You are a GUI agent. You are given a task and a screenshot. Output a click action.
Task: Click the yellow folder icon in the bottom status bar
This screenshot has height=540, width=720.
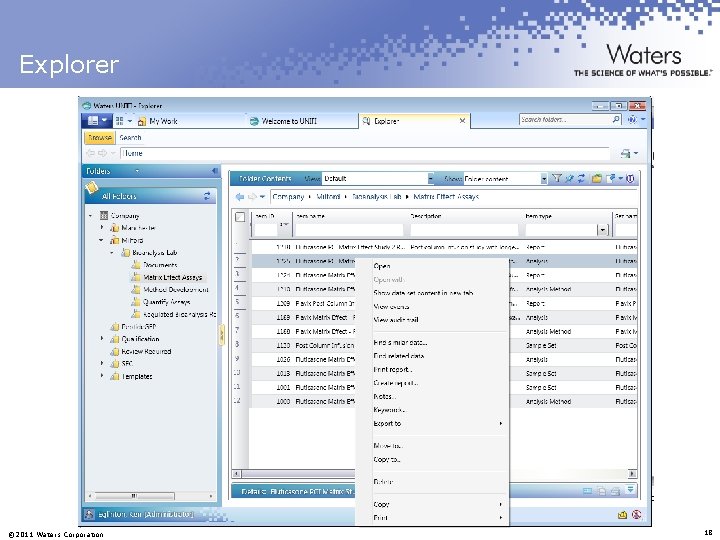click(x=622, y=515)
